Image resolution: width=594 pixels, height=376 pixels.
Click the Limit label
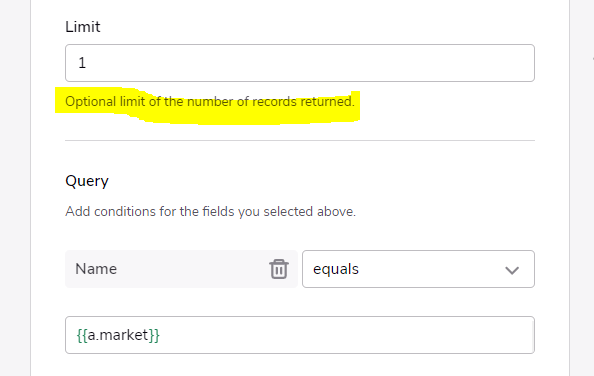tap(83, 27)
